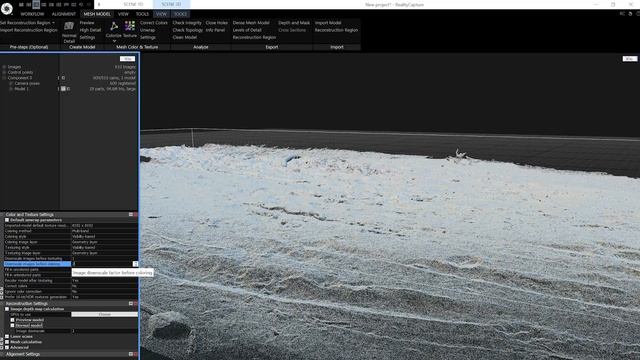Viewport: 640px width, 360px height.
Task: Toggle the Laser scans expander box
Action: coord(7,337)
